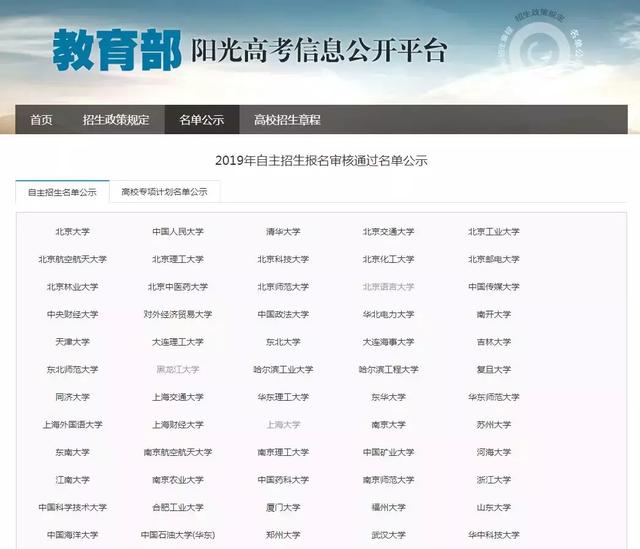Open the 北京交通大学 link
This screenshot has height=549, width=640.
click(x=388, y=231)
